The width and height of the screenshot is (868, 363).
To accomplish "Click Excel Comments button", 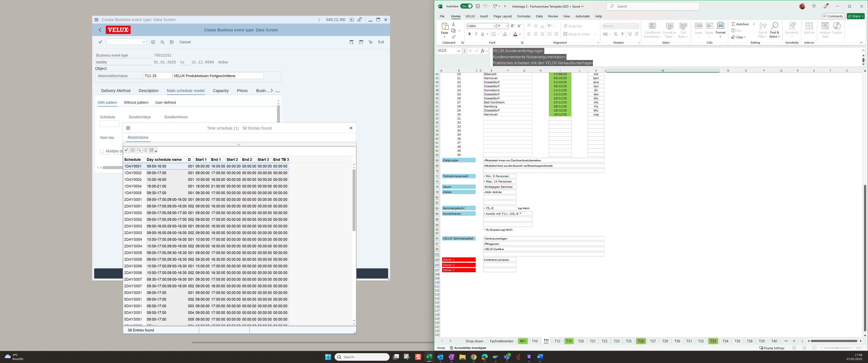I will (x=833, y=16).
